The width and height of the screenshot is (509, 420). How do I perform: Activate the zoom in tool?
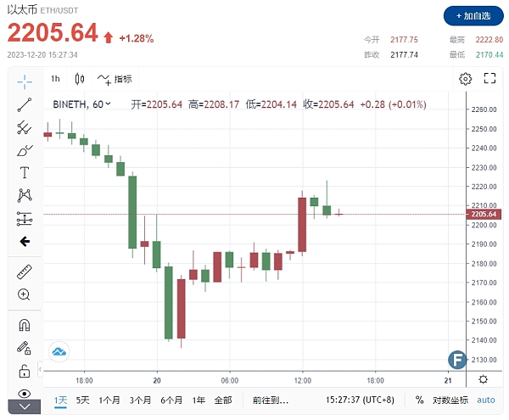tap(24, 294)
